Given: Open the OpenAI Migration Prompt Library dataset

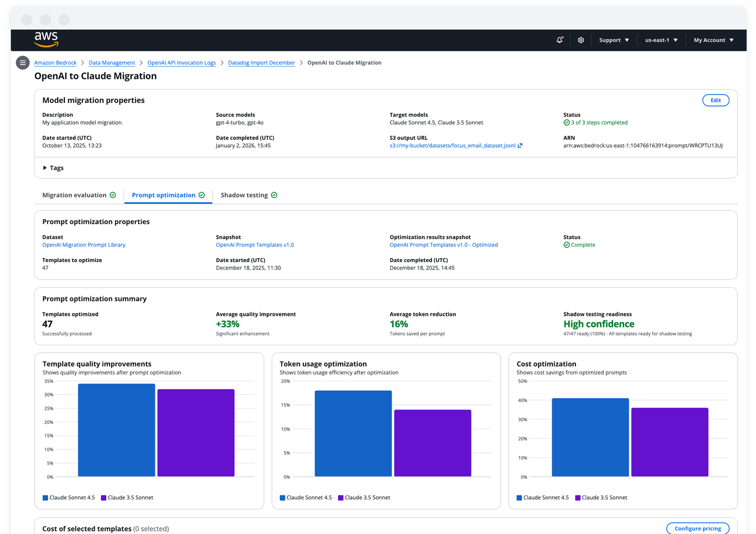Looking at the screenshot, I should 84,245.
